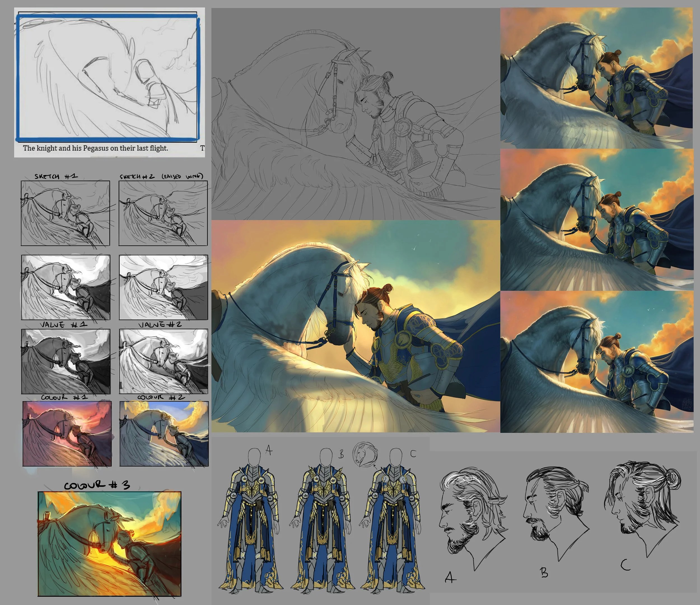Click the handwritten 'Value #1' label
This screenshot has height=605, width=700.
[63, 324]
